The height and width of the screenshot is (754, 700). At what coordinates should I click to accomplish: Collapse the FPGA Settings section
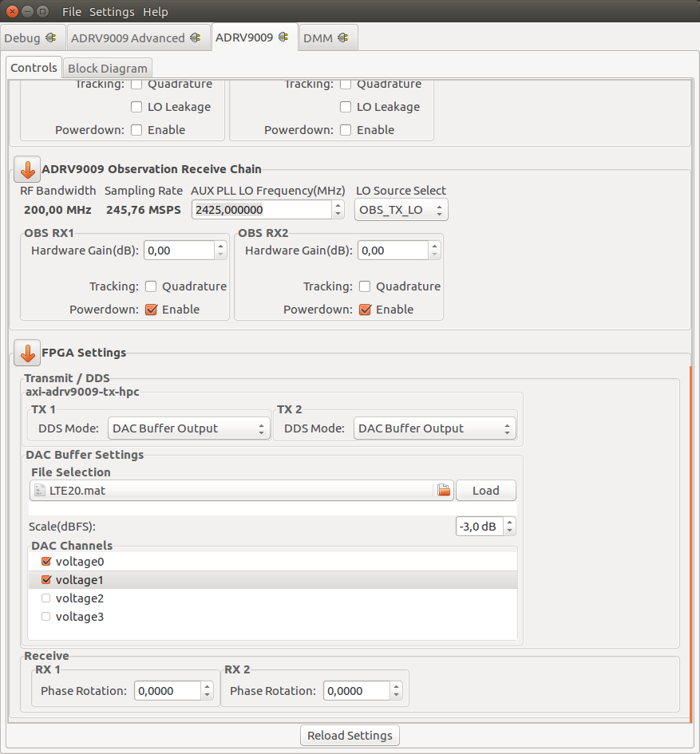(x=26, y=352)
